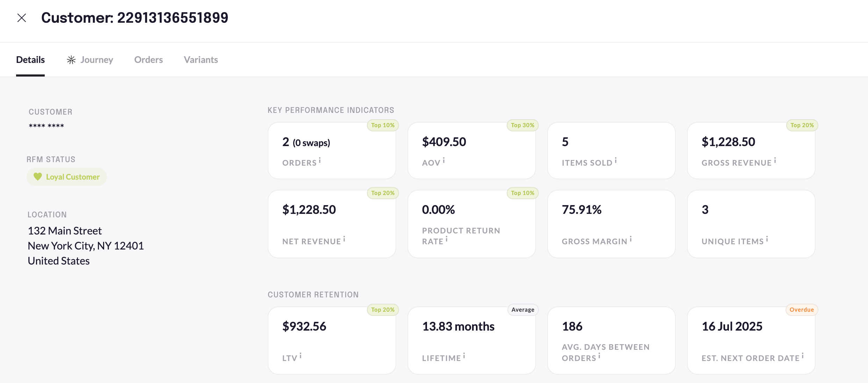Click the info icon next to ORDERS

pos(320,160)
